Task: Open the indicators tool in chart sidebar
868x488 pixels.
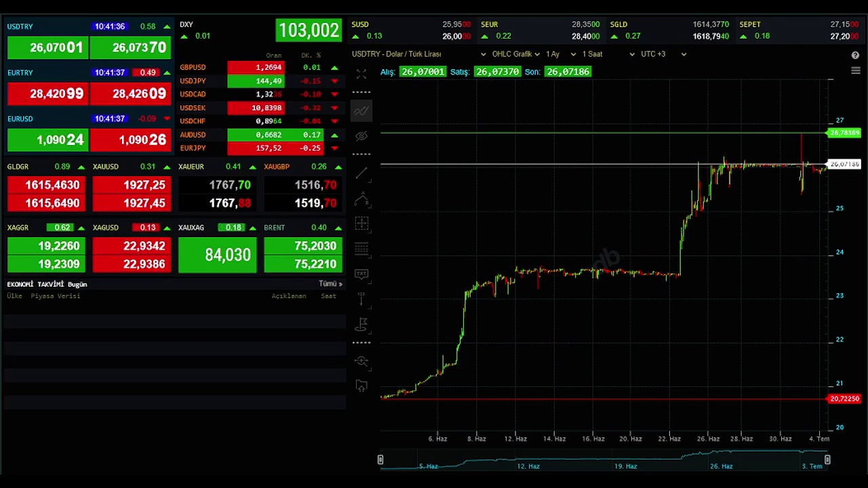Action: tap(361, 111)
